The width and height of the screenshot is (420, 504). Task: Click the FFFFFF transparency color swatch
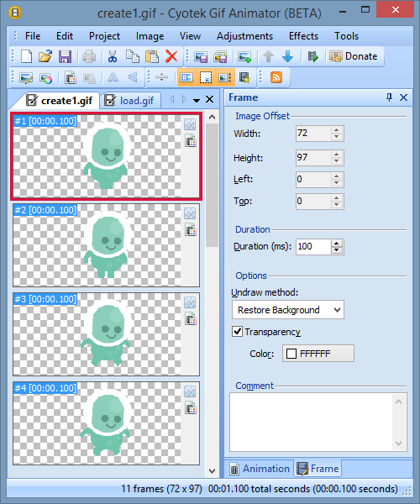[318, 354]
